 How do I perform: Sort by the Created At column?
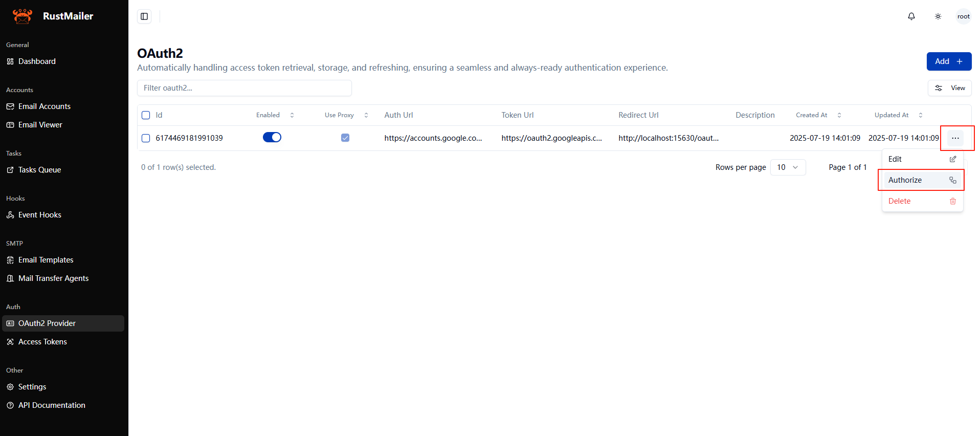click(818, 115)
